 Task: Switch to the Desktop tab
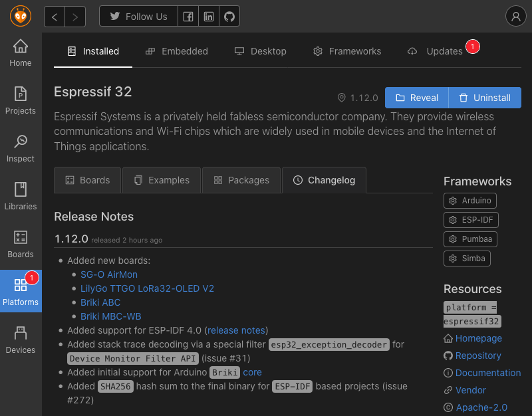coord(261,51)
